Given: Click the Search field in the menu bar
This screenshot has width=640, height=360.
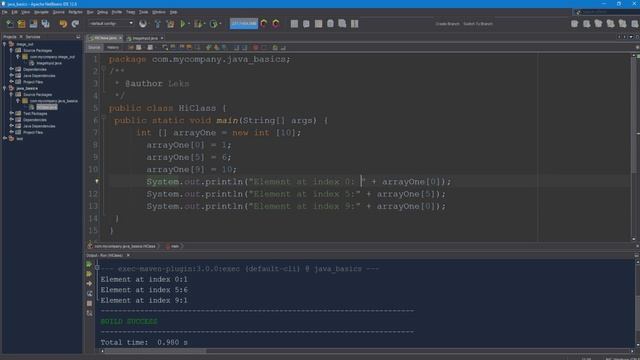Looking at the screenshot, I should pyautogui.click(x=606, y=12).
